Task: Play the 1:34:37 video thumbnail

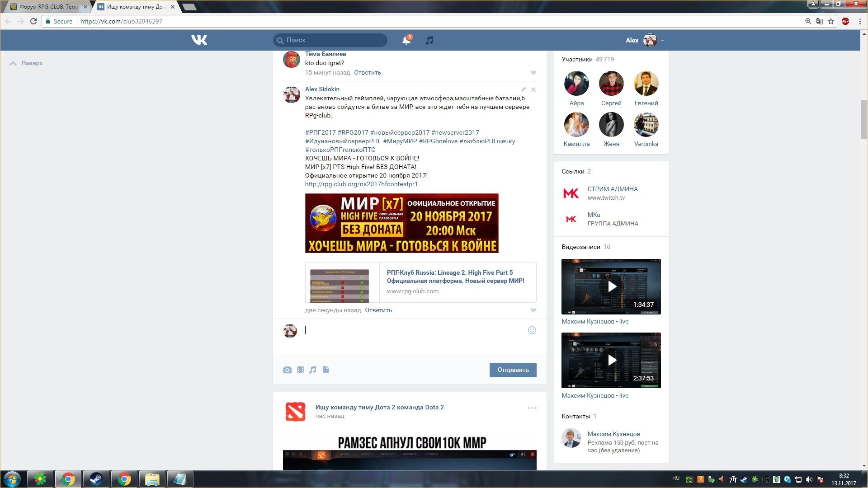Action: 611,286
